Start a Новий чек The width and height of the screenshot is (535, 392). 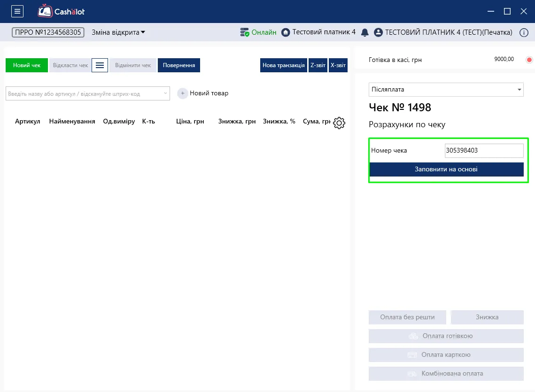[27, 65]
